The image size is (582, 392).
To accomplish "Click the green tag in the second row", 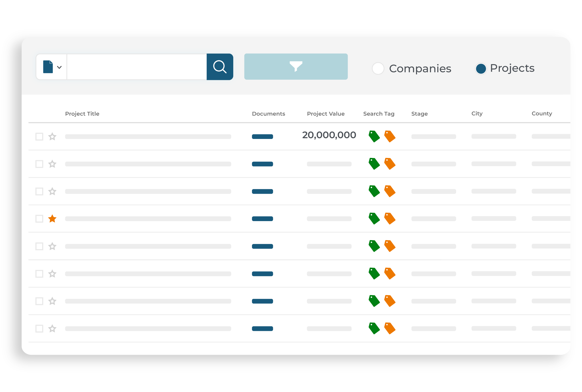I will (374, 164).
